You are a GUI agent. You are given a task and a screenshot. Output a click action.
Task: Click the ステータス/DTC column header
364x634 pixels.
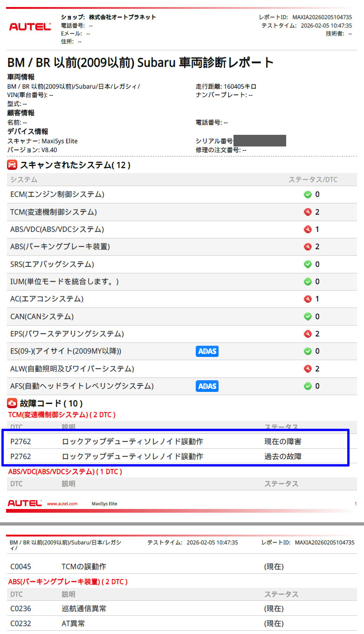coord(312,180)
